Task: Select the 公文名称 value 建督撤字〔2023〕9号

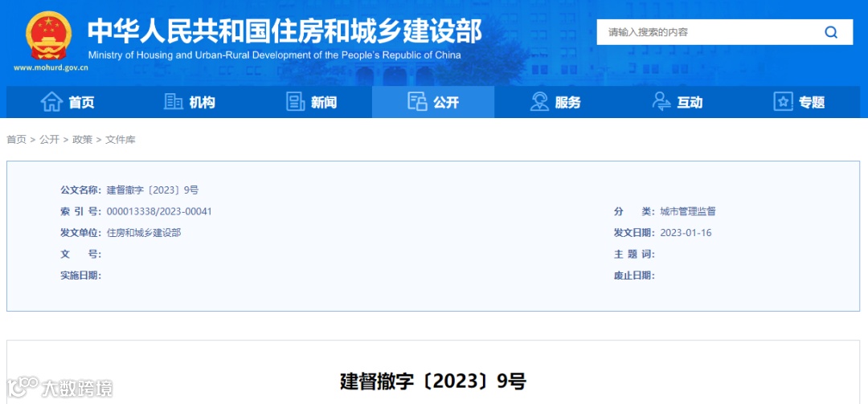Action: pyautogui.click(x=153, y=190)
